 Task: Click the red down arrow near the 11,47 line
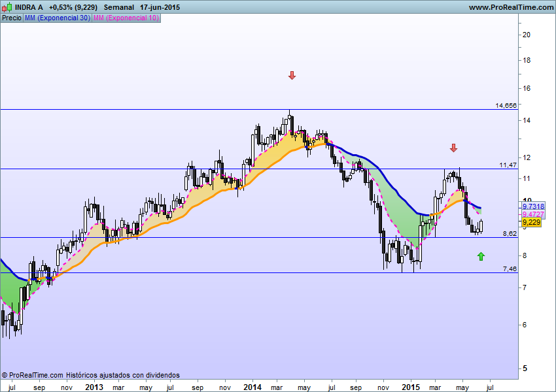[453, 148]
